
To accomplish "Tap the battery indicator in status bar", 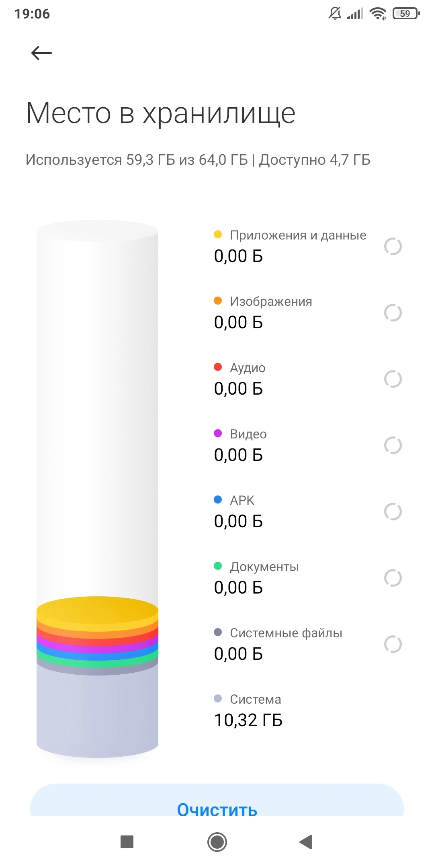I will tap(406, 14).
